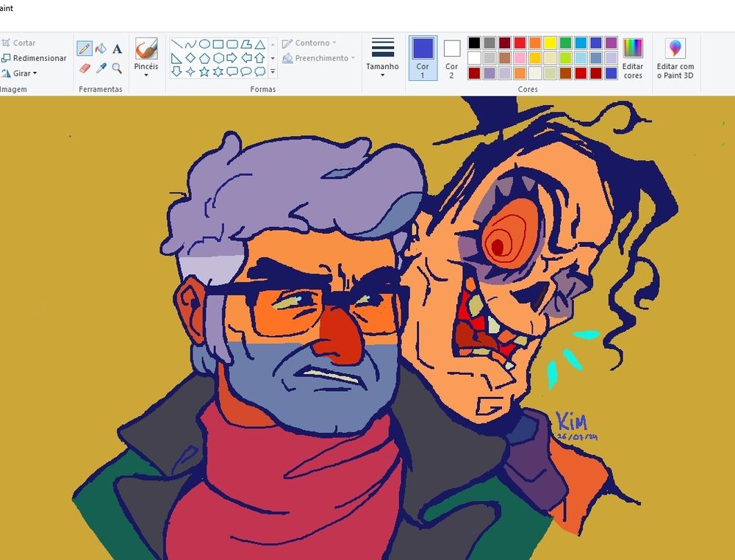Image resolution: width=735 pixels, height=560 pixels.
Task: Click the Pincéis brush icon
Action: (146, 49)
